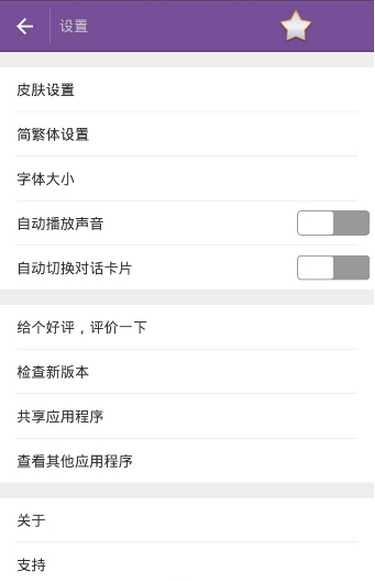Image resolution: width=375 pixels, height=581 pixels.
Task: Tap the back arrow icon
Action: (25, 26)
